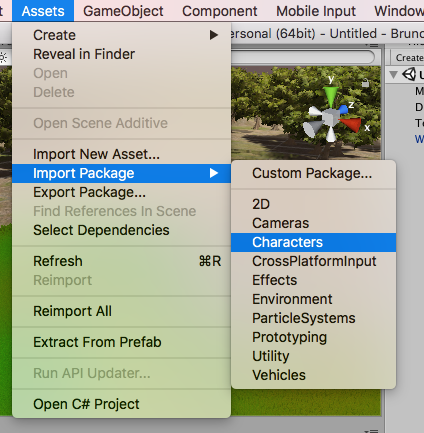Choose Custom Package... option
The width and height of the screenshot is (424, 433).
tap(313, 173)
